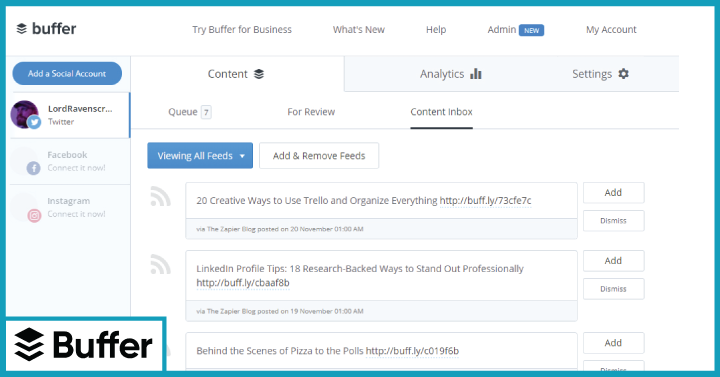Click the Facebook icon in sidebar

pyautogui.click(x=34, y=168)
